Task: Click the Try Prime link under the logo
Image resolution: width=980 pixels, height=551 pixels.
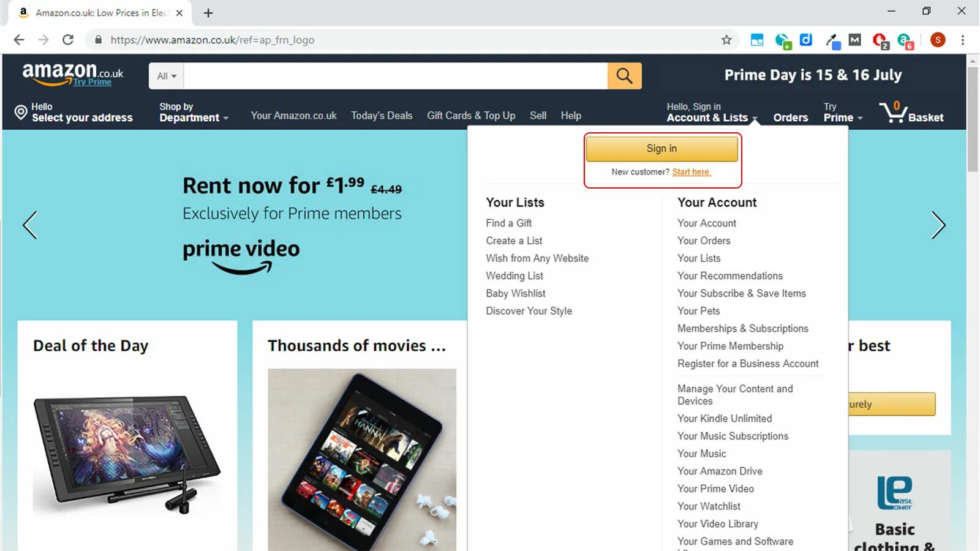Action: click(92, 82)
